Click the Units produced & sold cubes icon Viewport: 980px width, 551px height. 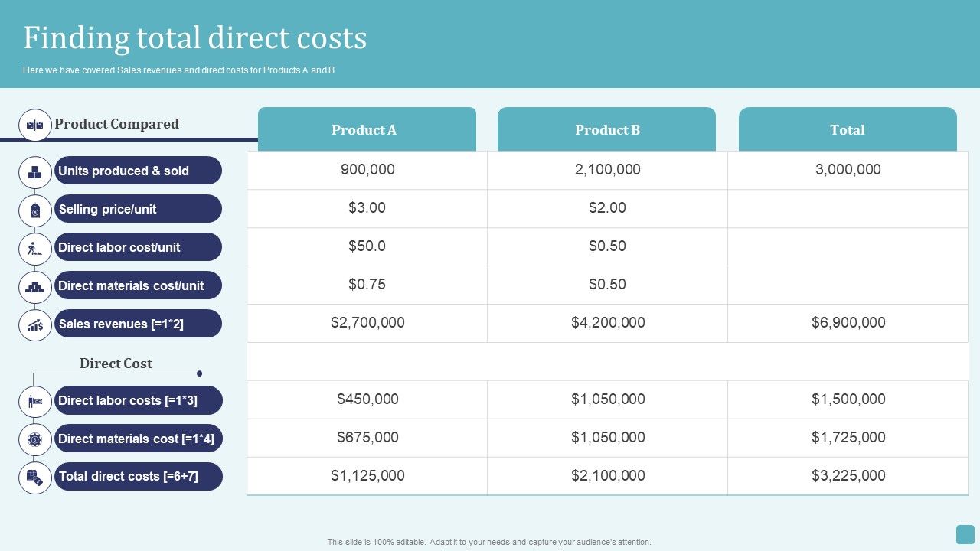(35, 172)
